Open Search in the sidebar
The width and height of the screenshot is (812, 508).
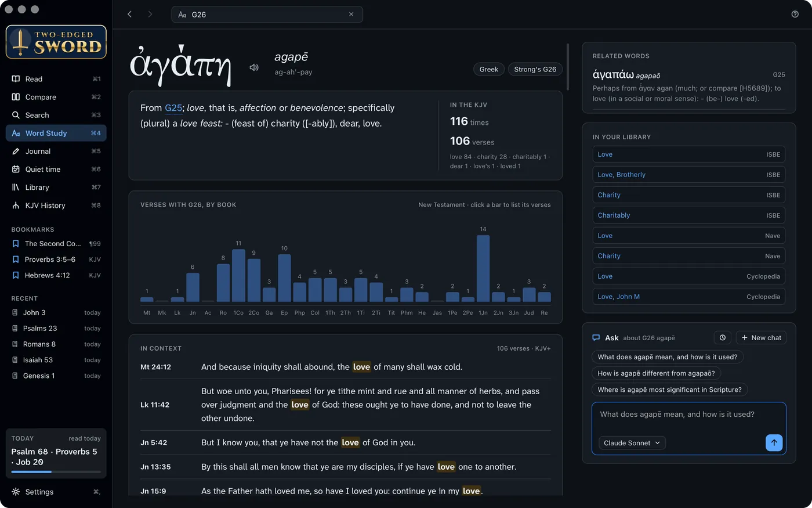[56, 115]
